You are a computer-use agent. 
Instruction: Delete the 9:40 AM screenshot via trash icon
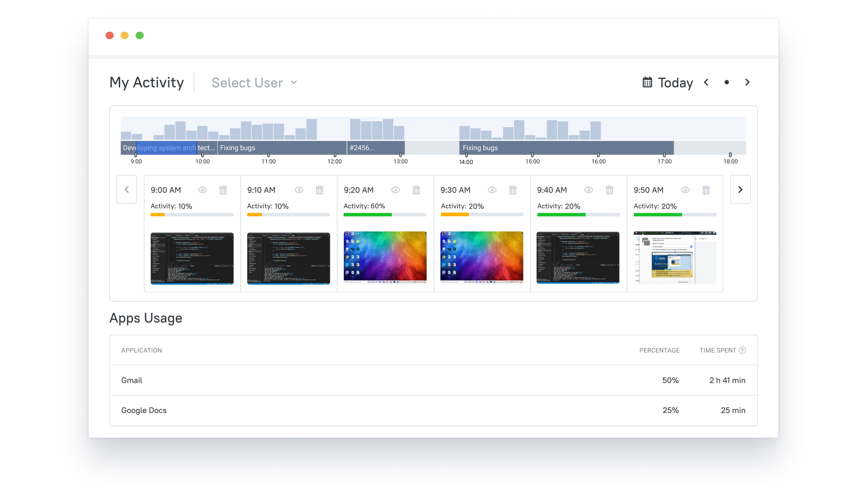click(x=609, y=190)
